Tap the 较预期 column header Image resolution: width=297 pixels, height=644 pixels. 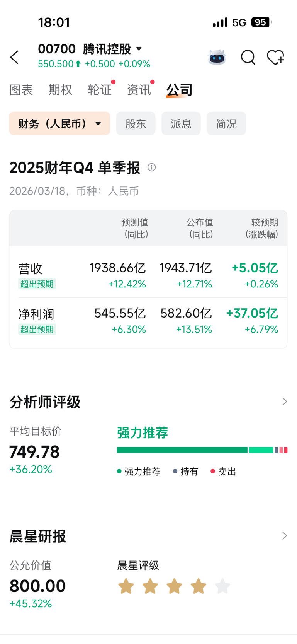pyautogui.click(x=262, y=228)
